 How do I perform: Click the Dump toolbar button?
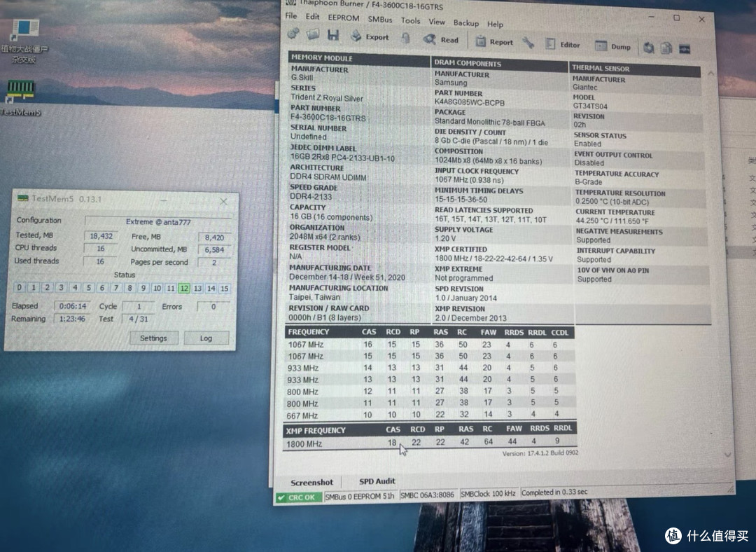click(612, 46)
